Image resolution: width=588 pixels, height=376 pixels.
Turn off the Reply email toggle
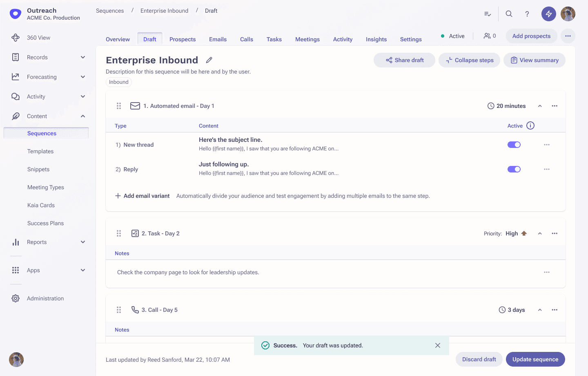(x=514, y=169)
